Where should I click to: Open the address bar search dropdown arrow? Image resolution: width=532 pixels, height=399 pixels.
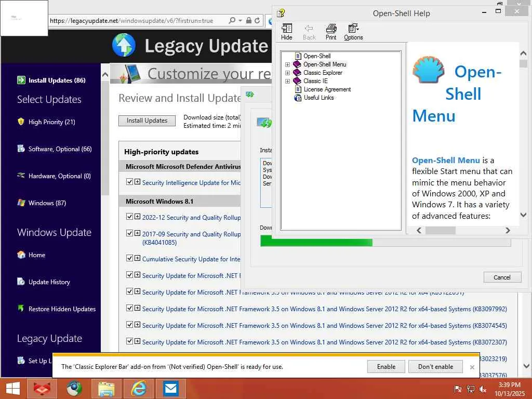pyautogui.click(x=240, y=20)
